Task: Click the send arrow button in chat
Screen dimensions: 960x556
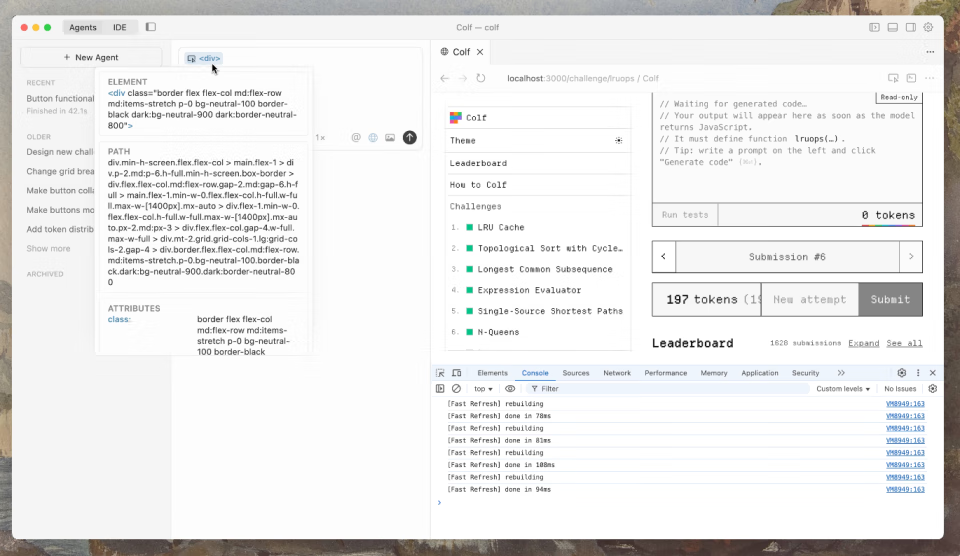Action: [x=409, y=137]
